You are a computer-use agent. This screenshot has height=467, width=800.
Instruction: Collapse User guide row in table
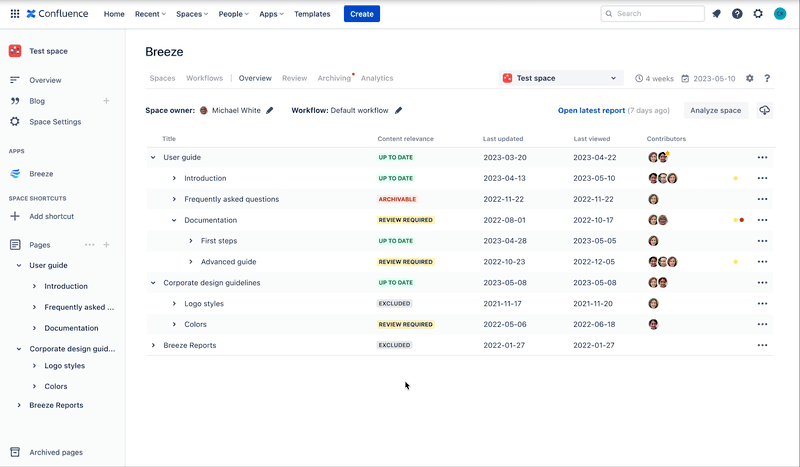point(153,157)
